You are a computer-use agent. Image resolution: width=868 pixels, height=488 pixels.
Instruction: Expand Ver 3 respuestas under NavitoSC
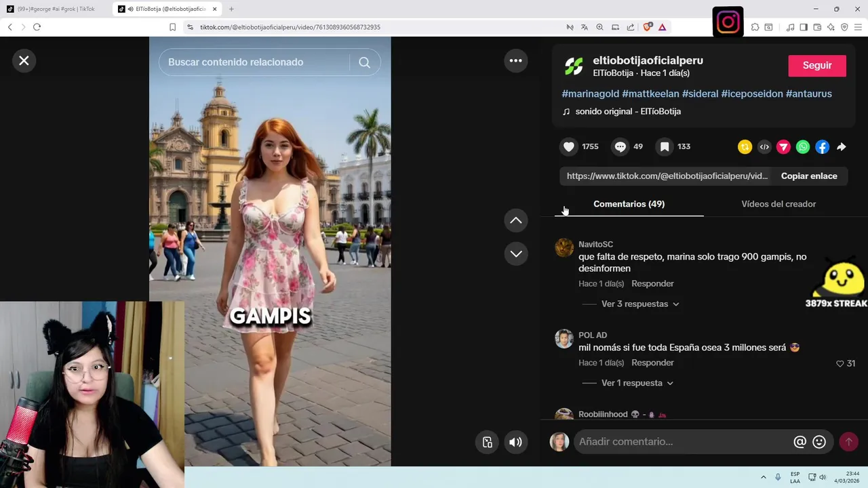[639, 304]
